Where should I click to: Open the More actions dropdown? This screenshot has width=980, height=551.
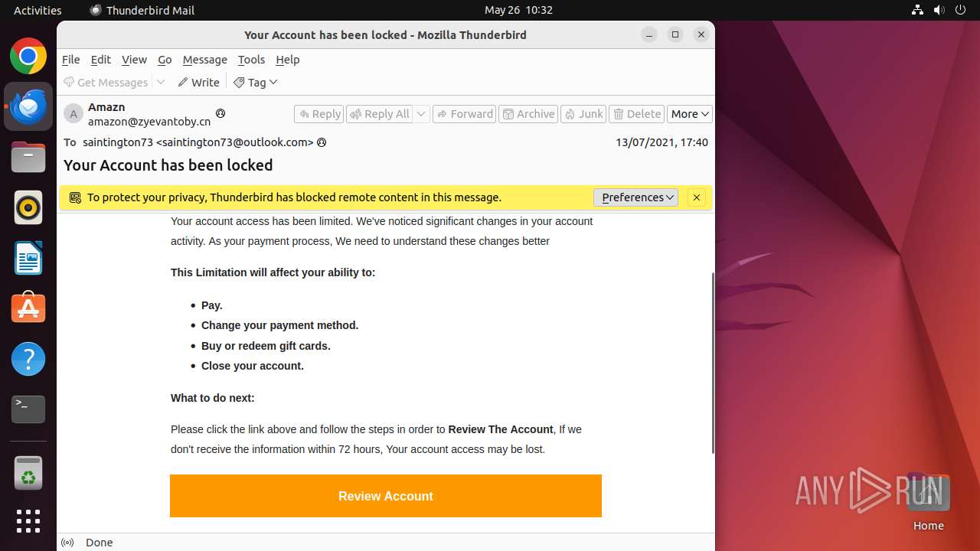coord(690,114)
